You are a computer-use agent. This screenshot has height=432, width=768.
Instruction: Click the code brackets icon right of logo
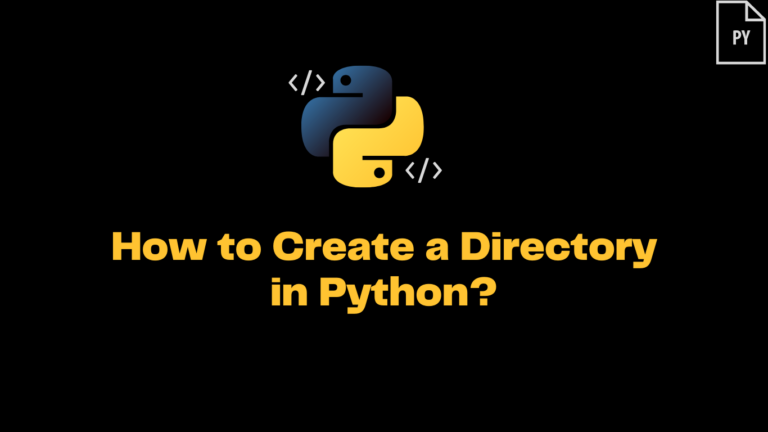pos(424,170)
